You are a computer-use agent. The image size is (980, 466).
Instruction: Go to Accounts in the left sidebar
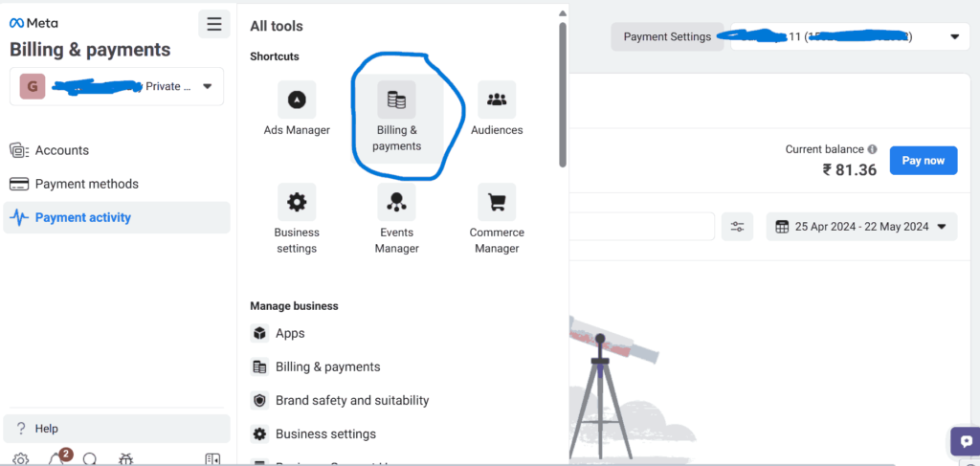pos(61,150)
